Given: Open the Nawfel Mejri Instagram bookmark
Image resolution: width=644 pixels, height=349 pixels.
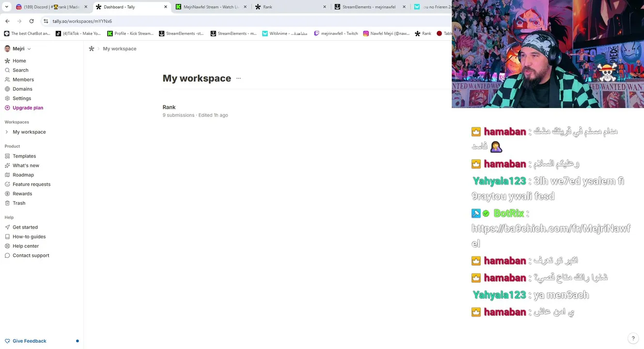Looking at the screenshot, I should (386, 33).
